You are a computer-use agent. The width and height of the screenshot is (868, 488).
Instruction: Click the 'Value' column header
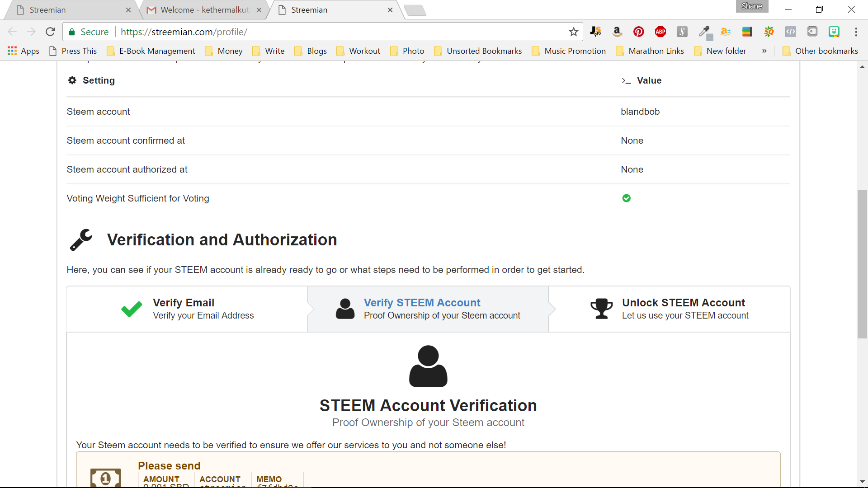[649, 80]
